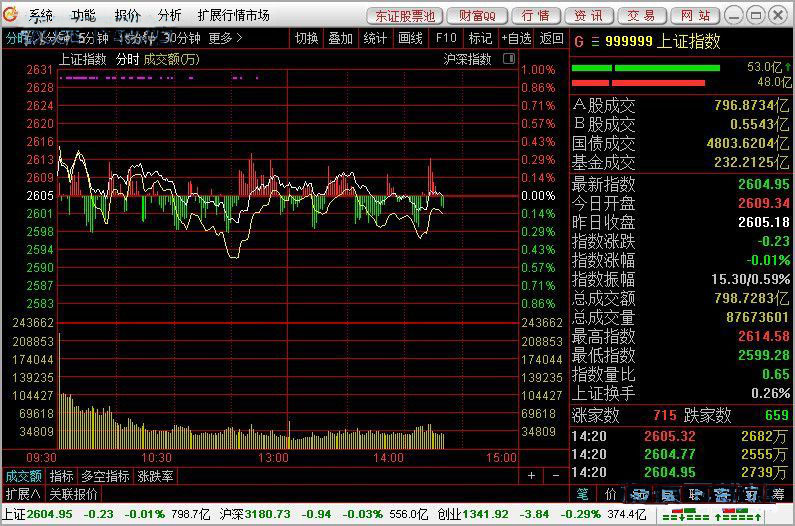This screenshot has width=795, height=526.
Task: Click the 价 tab icon in bottom right
Action: 610,494
